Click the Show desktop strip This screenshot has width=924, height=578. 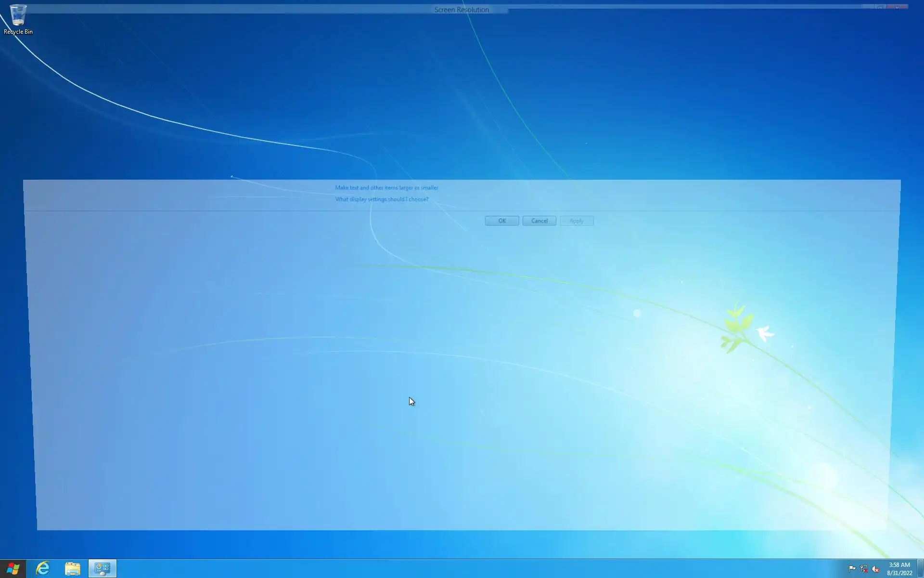click(x=921, y=569)
